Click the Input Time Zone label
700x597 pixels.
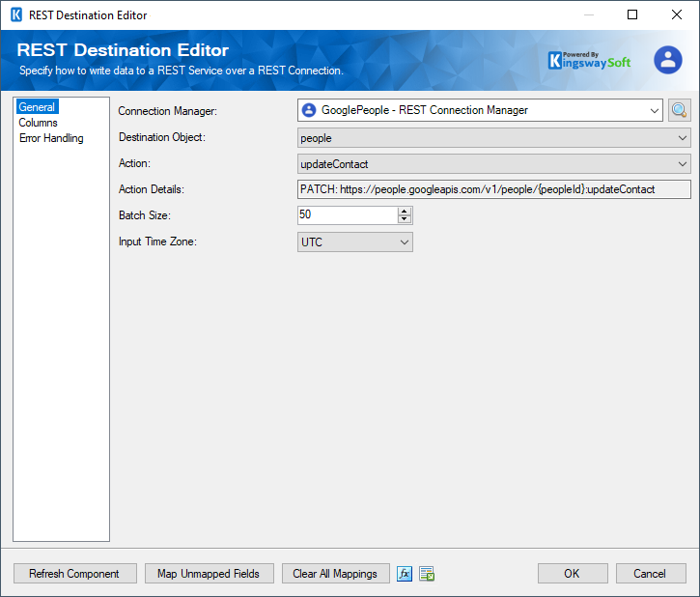coord(157,242)
